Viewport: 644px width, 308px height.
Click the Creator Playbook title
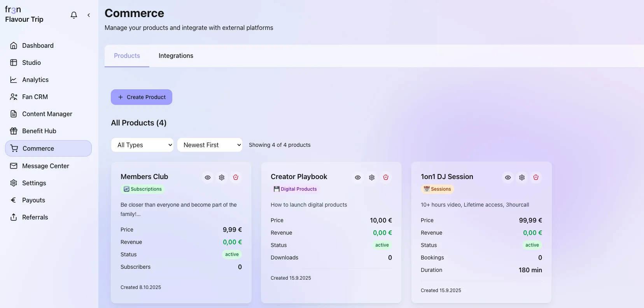(299, 177)
